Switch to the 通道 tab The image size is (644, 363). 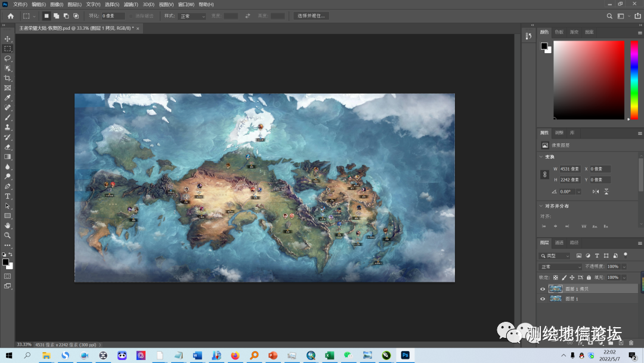point(559,242)
